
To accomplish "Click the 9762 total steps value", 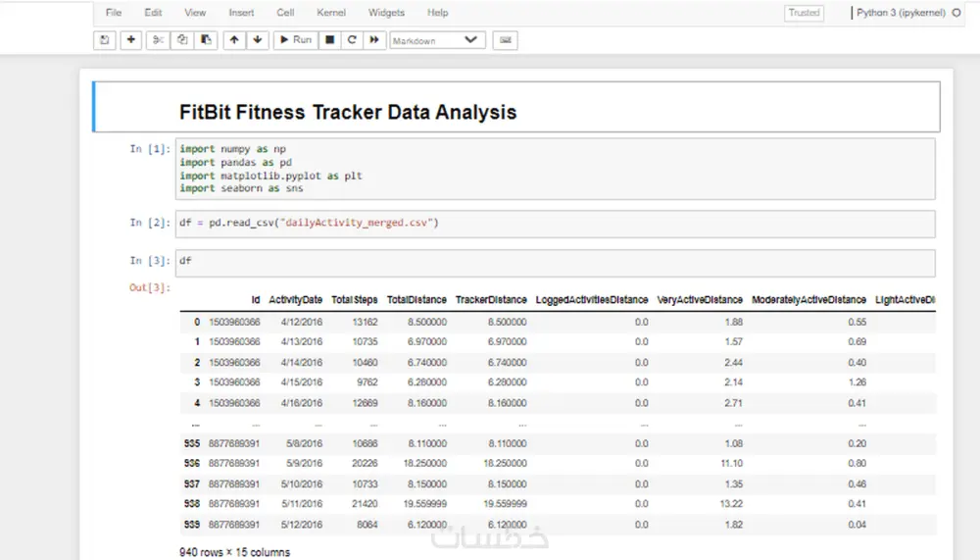I will point(367,382).
